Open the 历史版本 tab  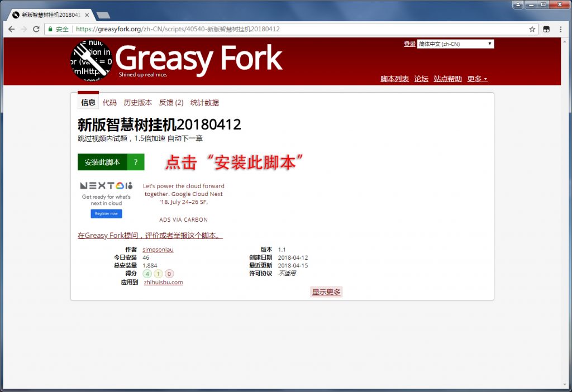coord(137,103)
